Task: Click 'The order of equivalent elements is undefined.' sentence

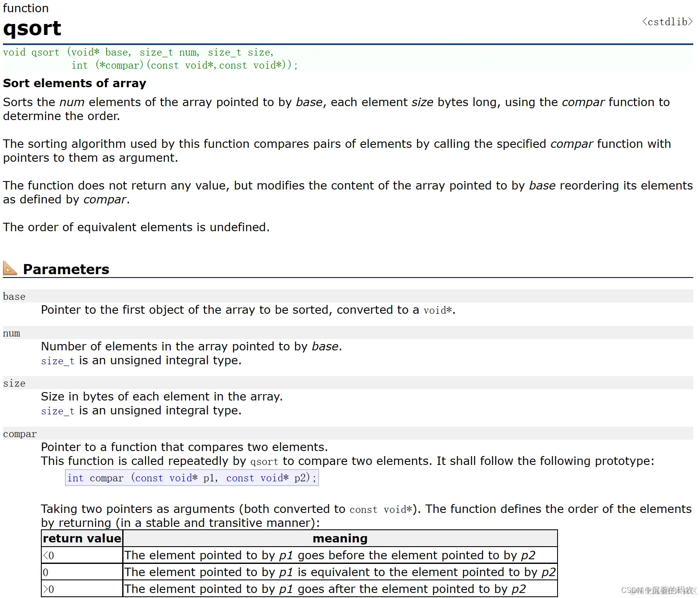Action: tap(136, 227)
